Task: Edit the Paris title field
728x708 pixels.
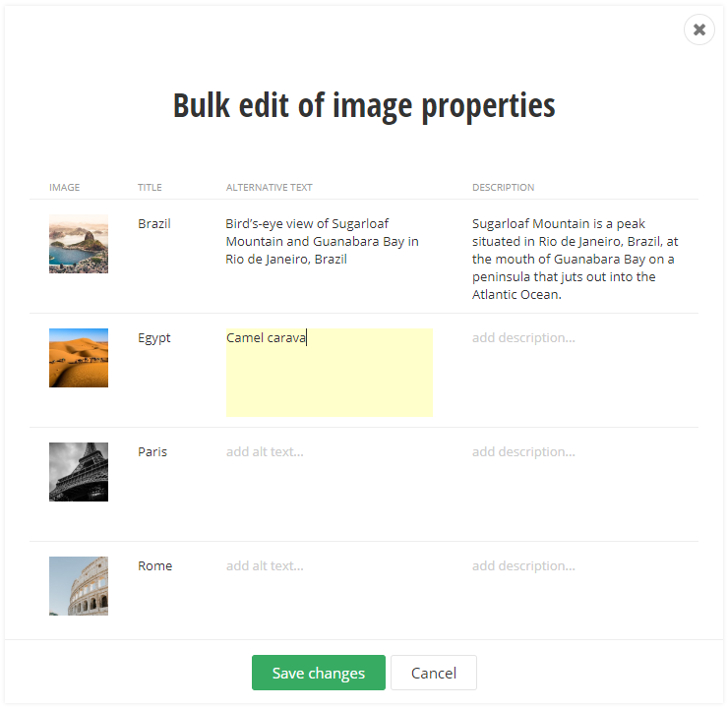Action: [152, 452]
